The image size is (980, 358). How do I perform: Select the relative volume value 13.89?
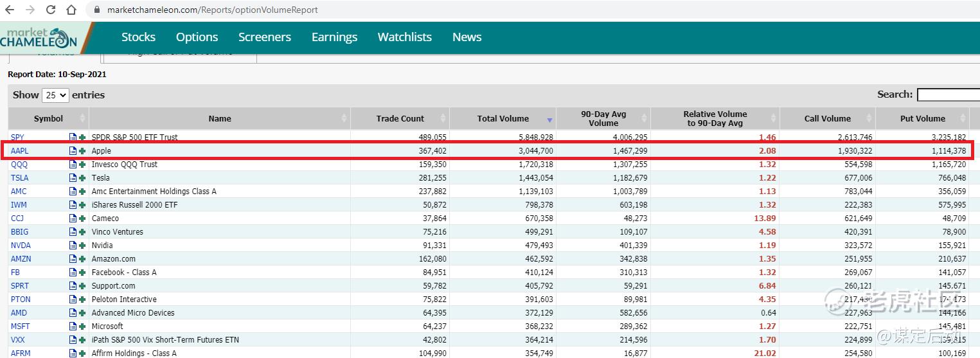click(763, 219)
